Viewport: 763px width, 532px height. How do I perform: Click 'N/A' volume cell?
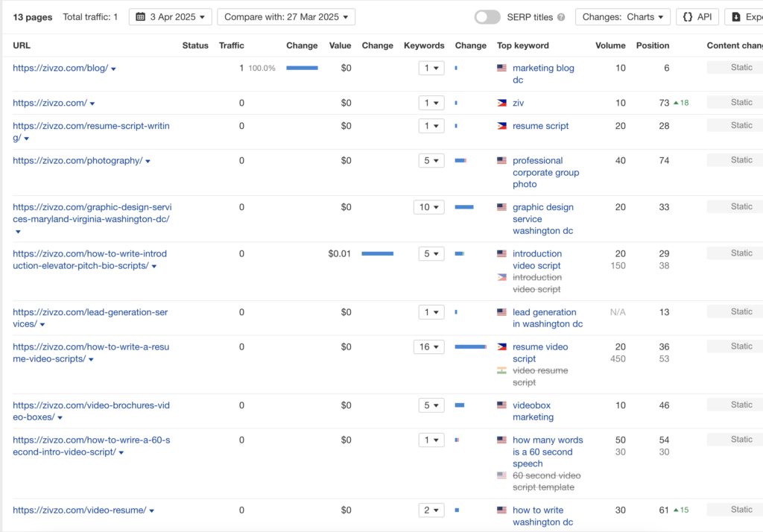pyautogui.click(x=618, y=312)
